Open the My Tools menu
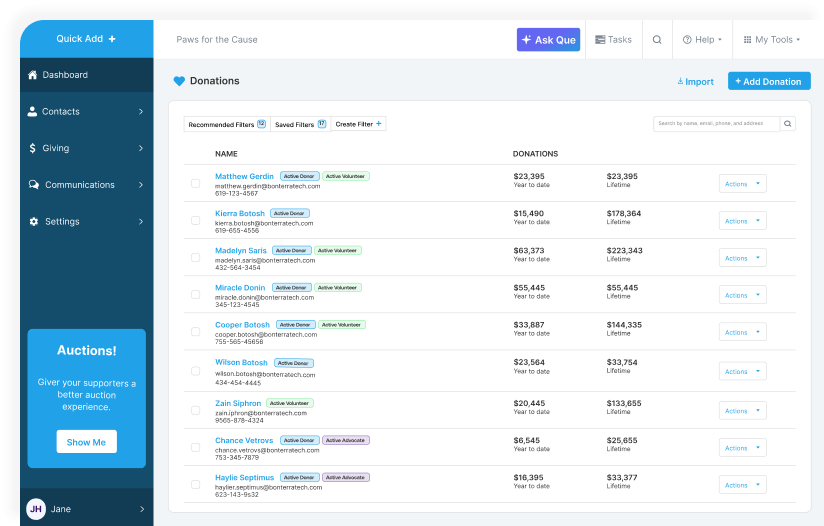The height and width of the screenshot is (526, 824). [x=772, y=39]
